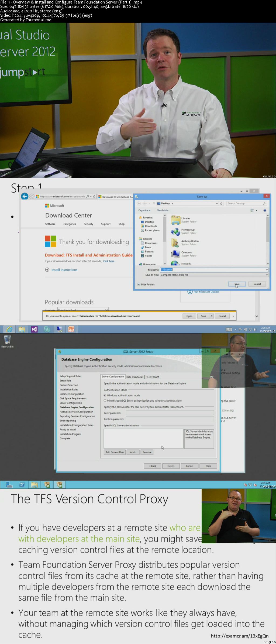Open the Libraries system folder in the file list

pyautogui.click(x=184, y=220)
